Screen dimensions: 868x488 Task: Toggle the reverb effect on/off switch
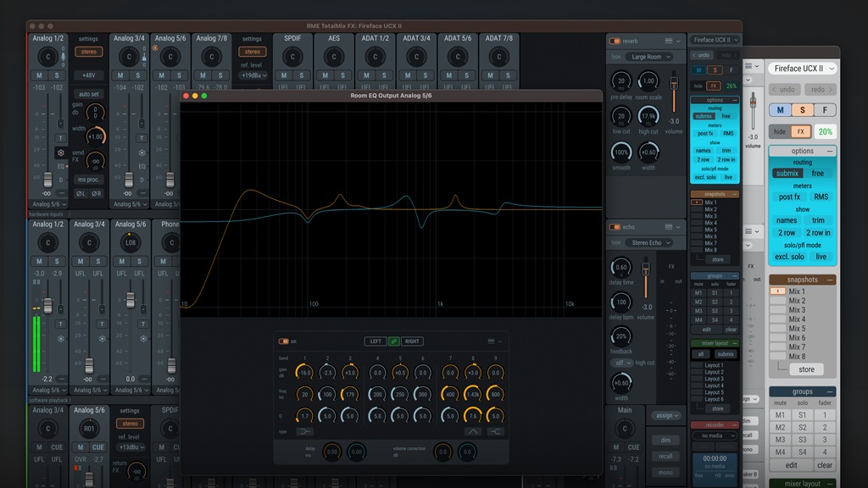pyautogui.click(x=615, y=42)
